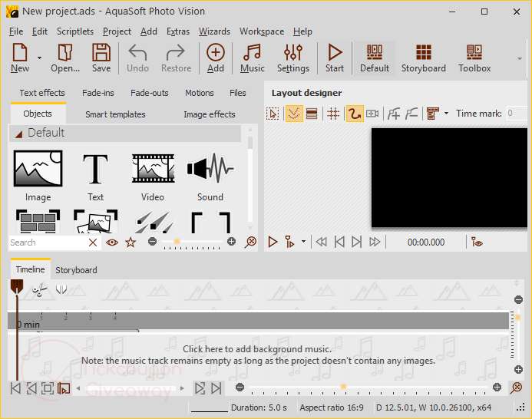Toggle the Layout designer horizontal bars button
Image resolution: width=532 pixels, height=419 pixels.
coord(312,114)
